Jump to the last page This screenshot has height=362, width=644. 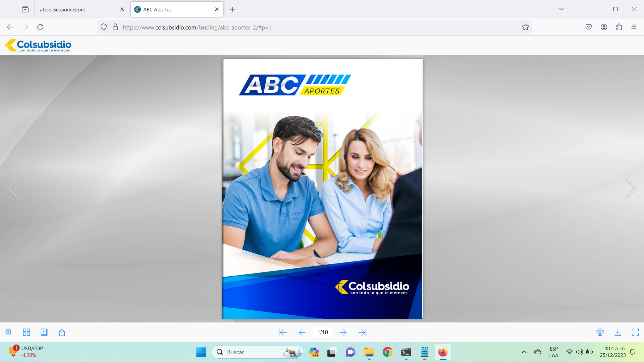[x=362, y=332]
